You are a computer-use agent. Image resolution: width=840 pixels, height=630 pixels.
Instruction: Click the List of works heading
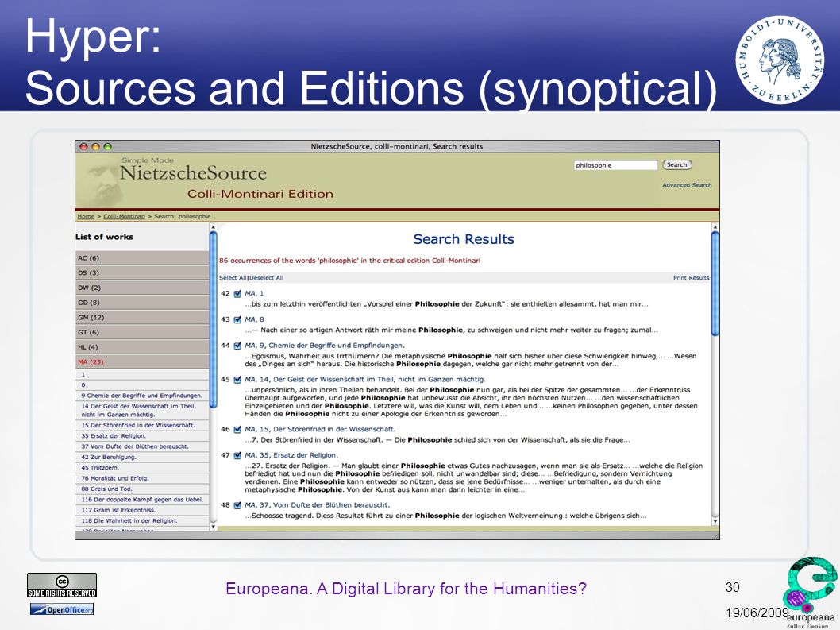pos(105,237)
